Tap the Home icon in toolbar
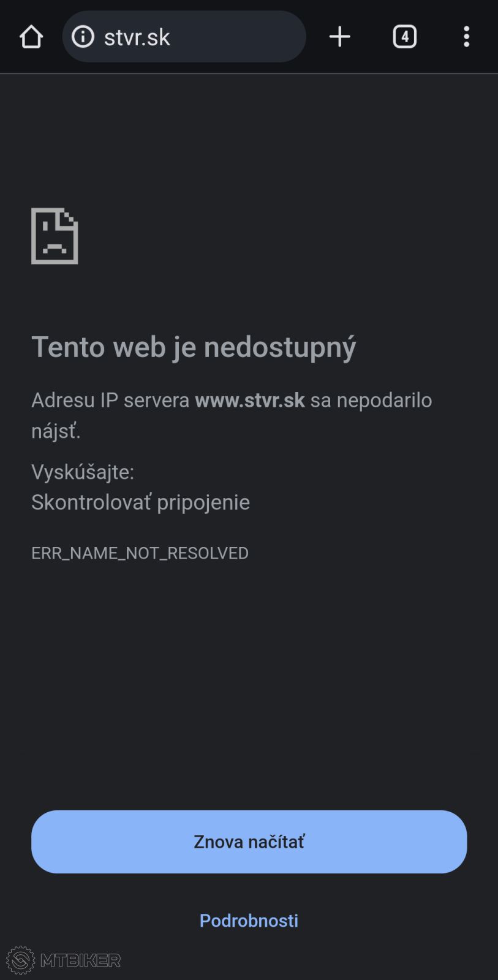 tap(31, 37)
